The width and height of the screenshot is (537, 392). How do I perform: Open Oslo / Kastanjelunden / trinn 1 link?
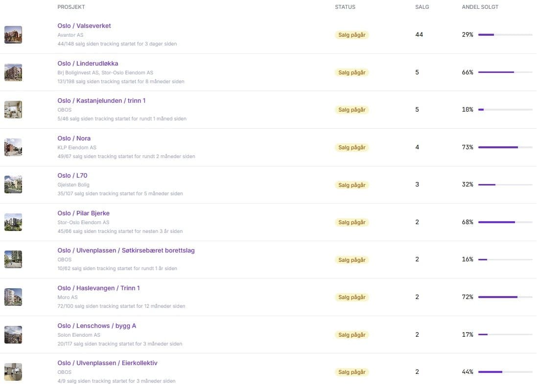[101, 101]
